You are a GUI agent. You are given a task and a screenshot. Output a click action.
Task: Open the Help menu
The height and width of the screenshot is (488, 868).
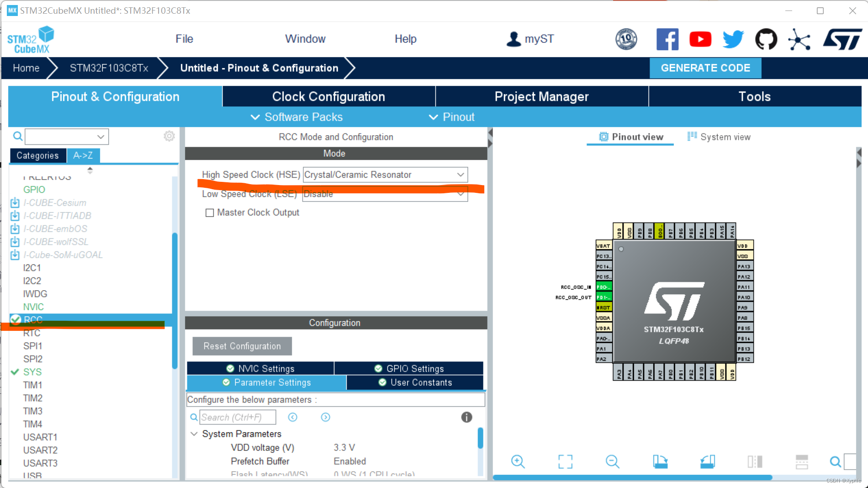click(405, 39)
